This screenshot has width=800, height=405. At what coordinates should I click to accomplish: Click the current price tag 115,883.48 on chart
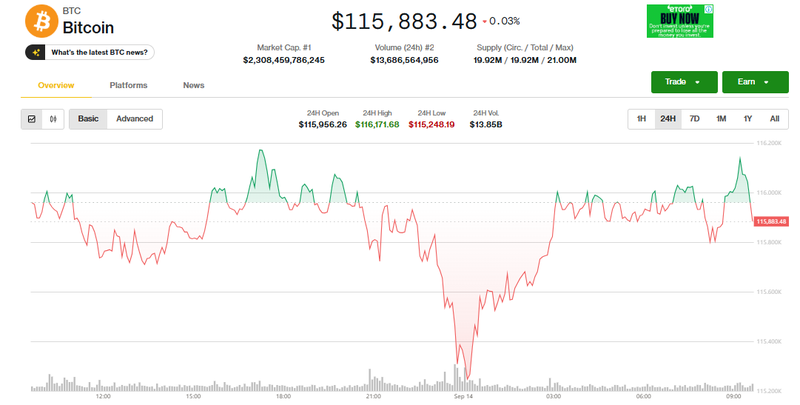pos(772,221)
